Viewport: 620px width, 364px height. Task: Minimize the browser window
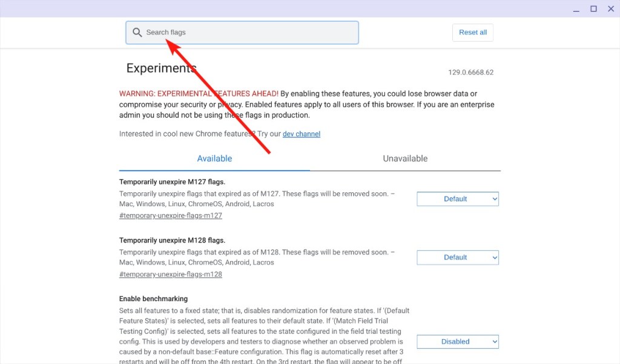click(x=576, y=9)
